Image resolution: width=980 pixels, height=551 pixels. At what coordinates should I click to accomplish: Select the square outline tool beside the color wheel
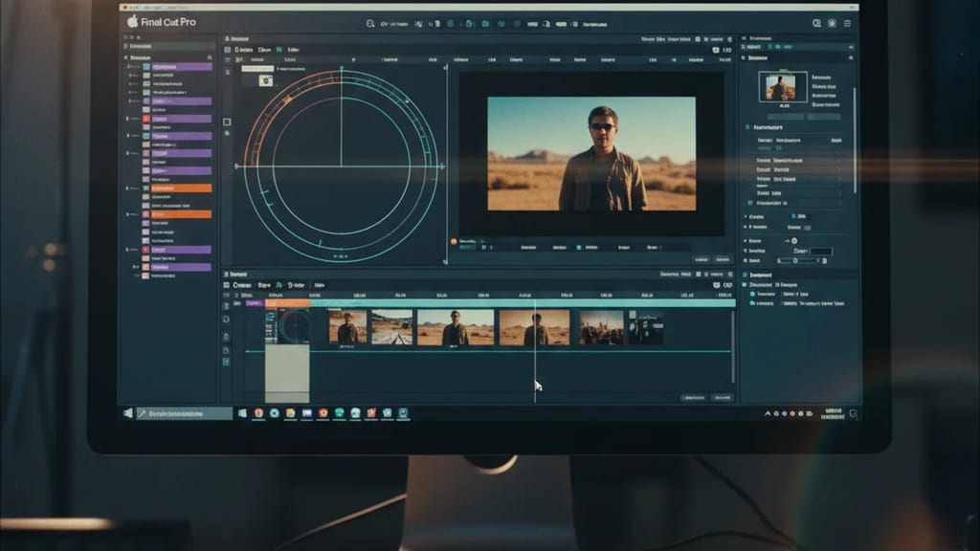pyautogui.click(x=227, y=121)
